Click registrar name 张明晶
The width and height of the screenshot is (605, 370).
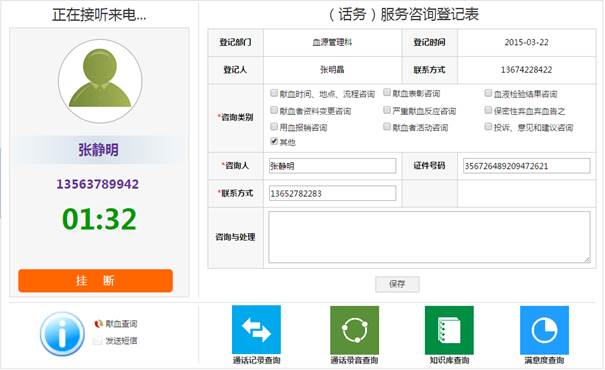click(x=332, y=70)
